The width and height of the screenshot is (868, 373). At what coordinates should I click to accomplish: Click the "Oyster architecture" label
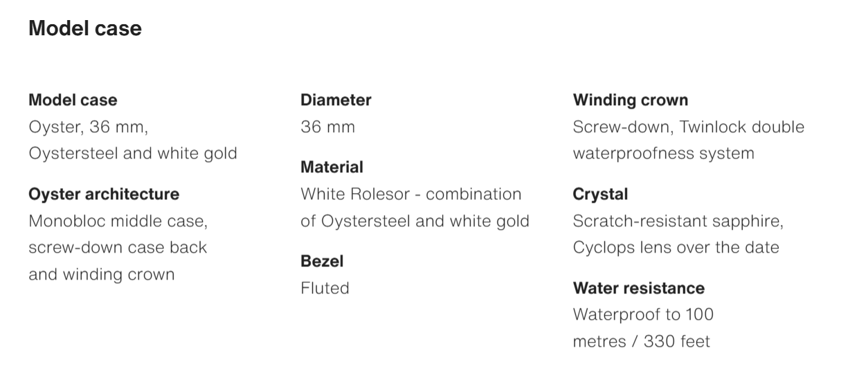pos(104,194)
